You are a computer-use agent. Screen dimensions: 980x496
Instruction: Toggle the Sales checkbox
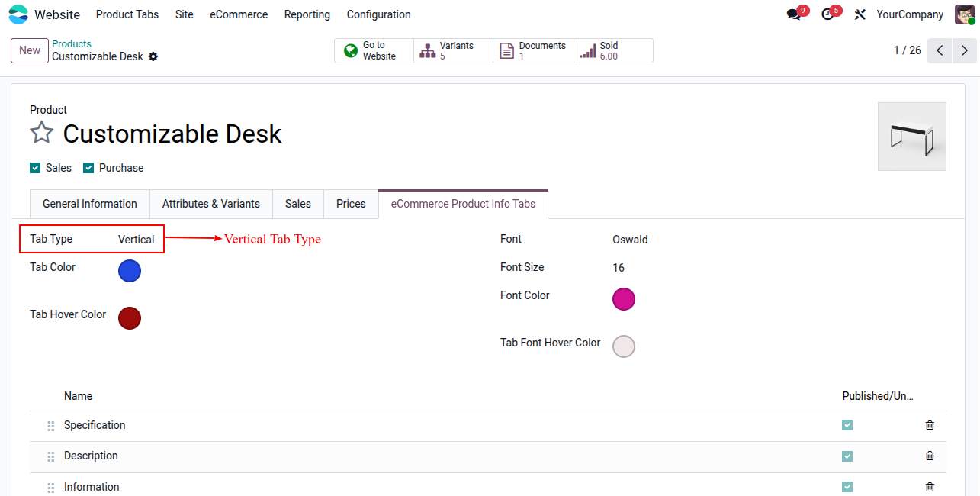pyautogui.click(x=35, y=168)
